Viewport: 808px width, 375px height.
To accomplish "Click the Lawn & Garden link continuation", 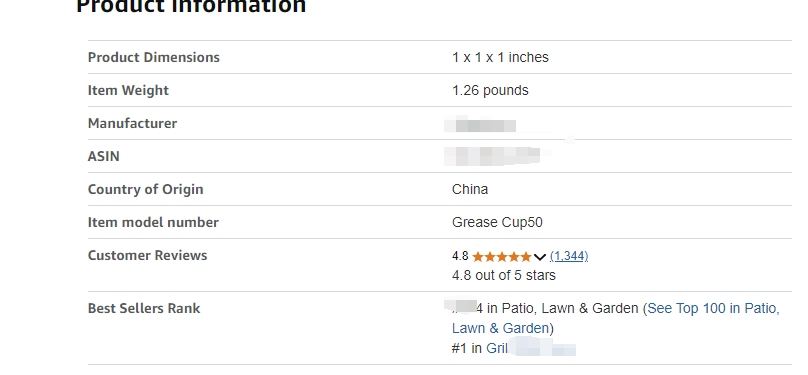I will [x=500, y=329].
